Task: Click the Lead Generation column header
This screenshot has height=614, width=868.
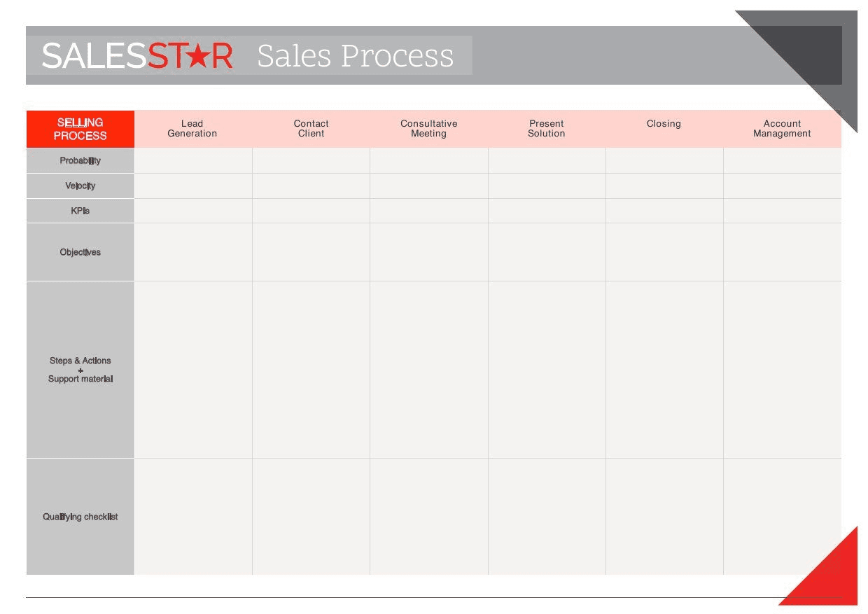Action: (192, 129)
